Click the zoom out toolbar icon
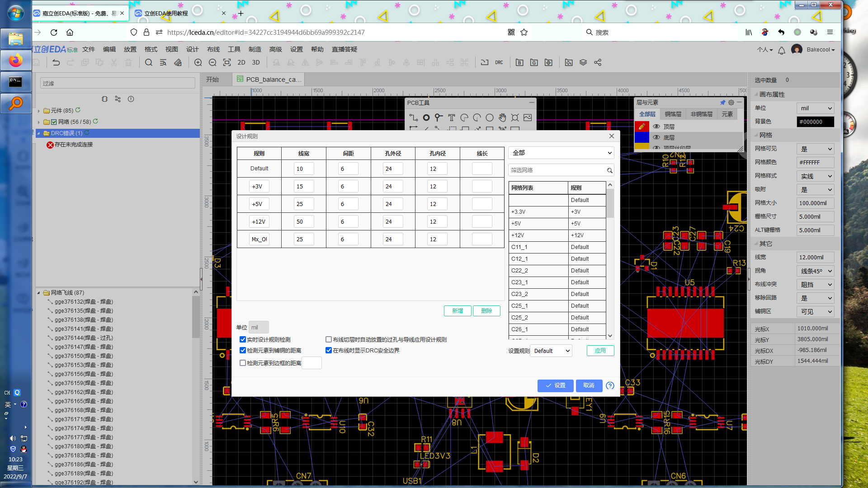 [x=212, y=62]
